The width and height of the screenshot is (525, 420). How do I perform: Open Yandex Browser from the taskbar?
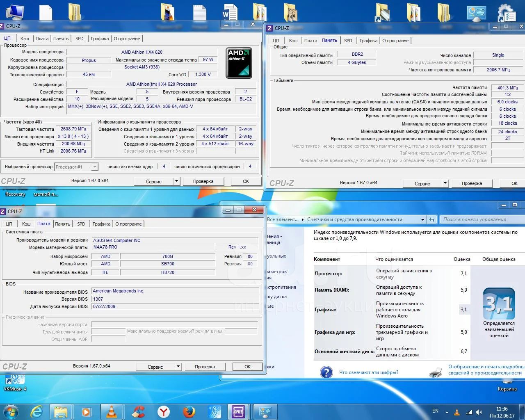click(x=164, y=411)
